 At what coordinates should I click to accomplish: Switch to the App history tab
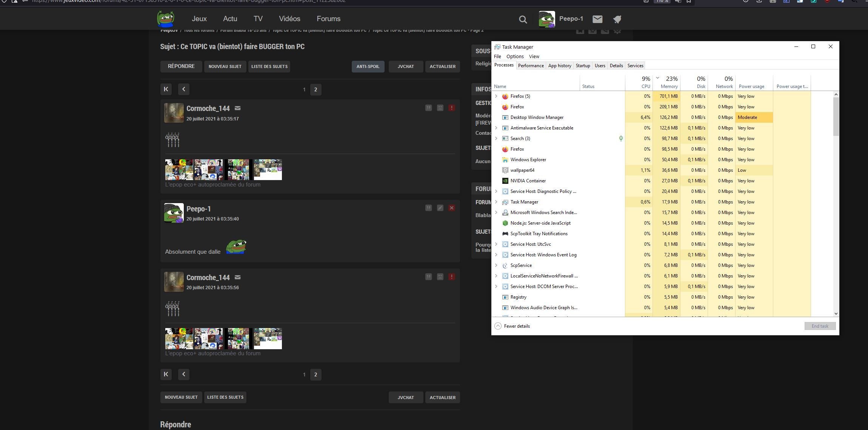[x=560, y=66]
